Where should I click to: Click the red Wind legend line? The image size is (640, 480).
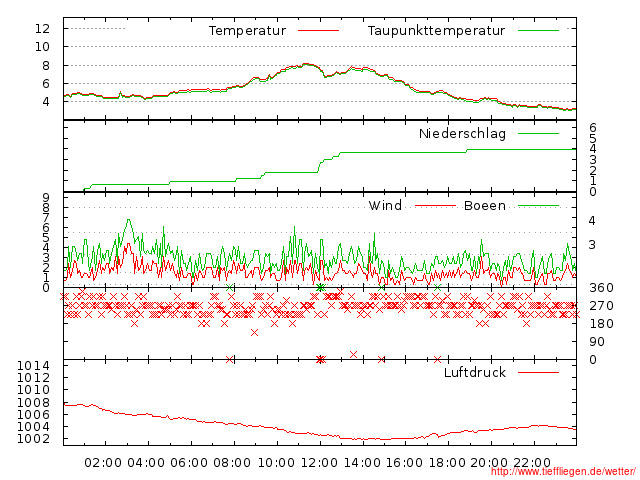pos(436,206)
